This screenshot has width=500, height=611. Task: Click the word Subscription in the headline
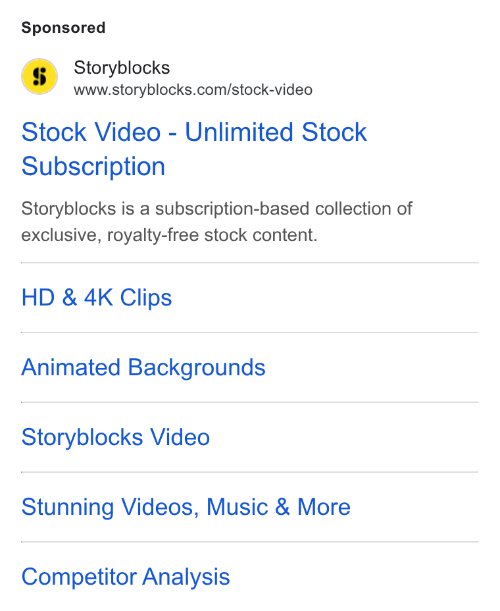pyautogui.click(x=93, y=166)
